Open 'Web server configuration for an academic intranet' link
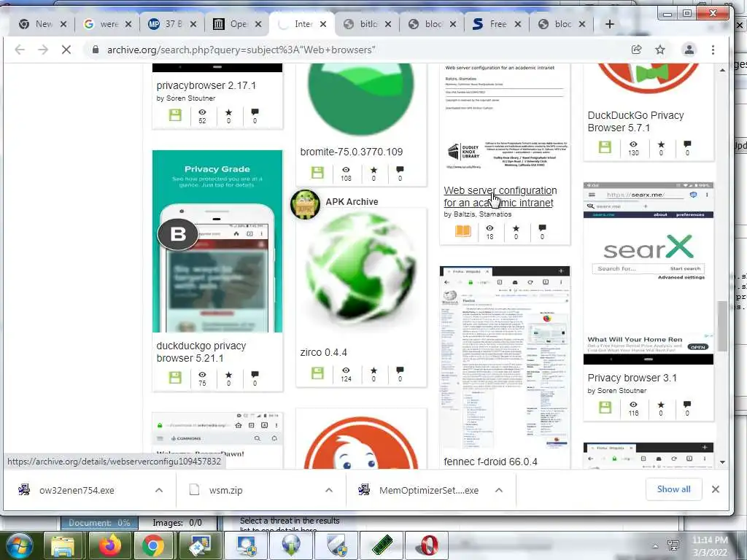 [x=500, y=196]
